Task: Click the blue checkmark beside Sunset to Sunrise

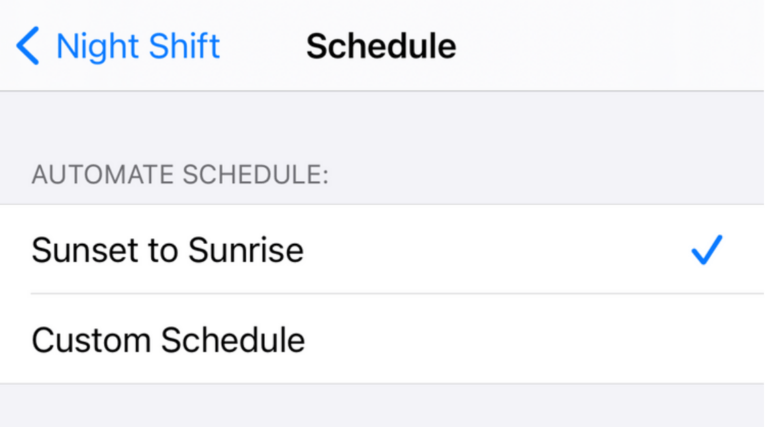Action: point(706,250)
